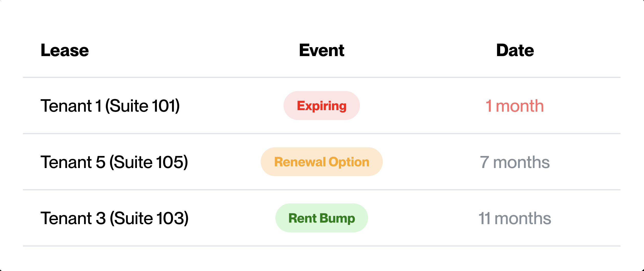This screenshot has width=644, height=271.
Task: Open Tenant 3 (Suite 103) lease
Action: [114, 218]
